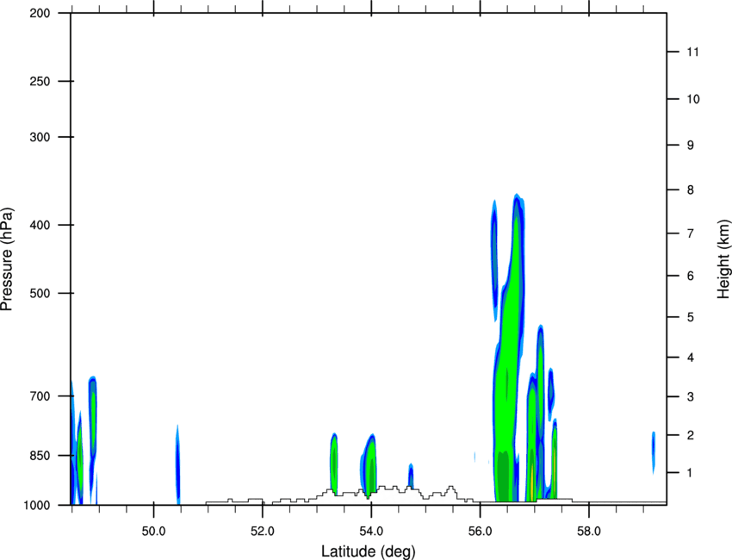
Task: Click the 'Pressure (hPa)' axis title
Action: (7, 259)
